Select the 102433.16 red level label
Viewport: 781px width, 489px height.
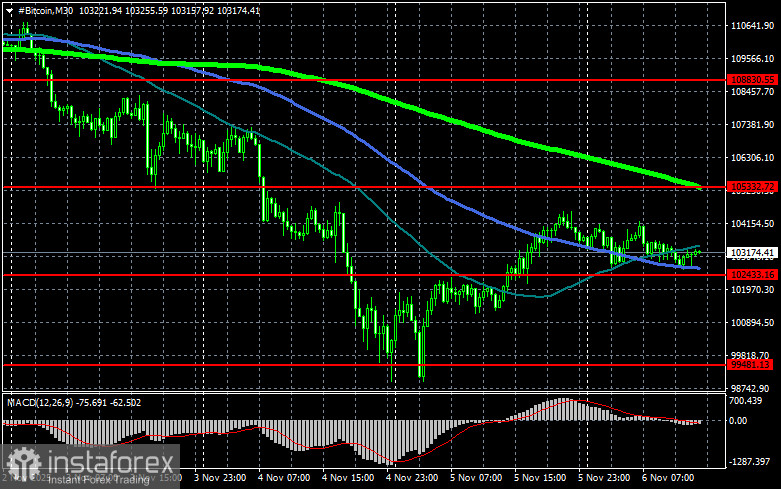point(752,274)
